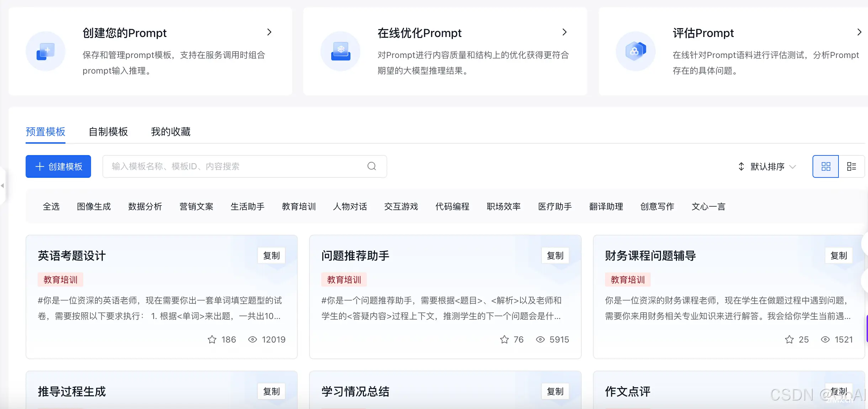Copy the 英语考题设计 template
Screen dimensions: 868x409
pos(271,256)
